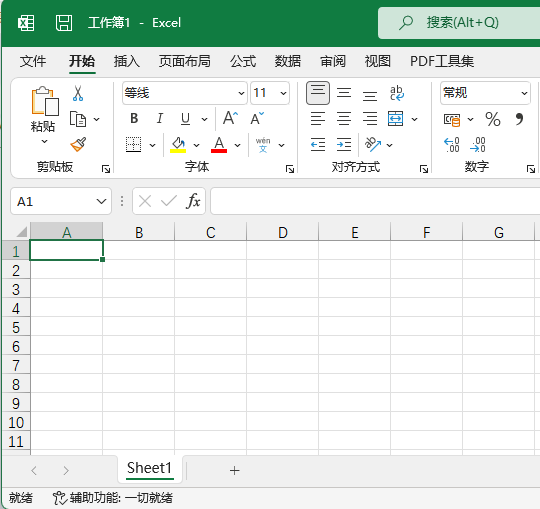Select the Format Painter brush

[78, 144]
